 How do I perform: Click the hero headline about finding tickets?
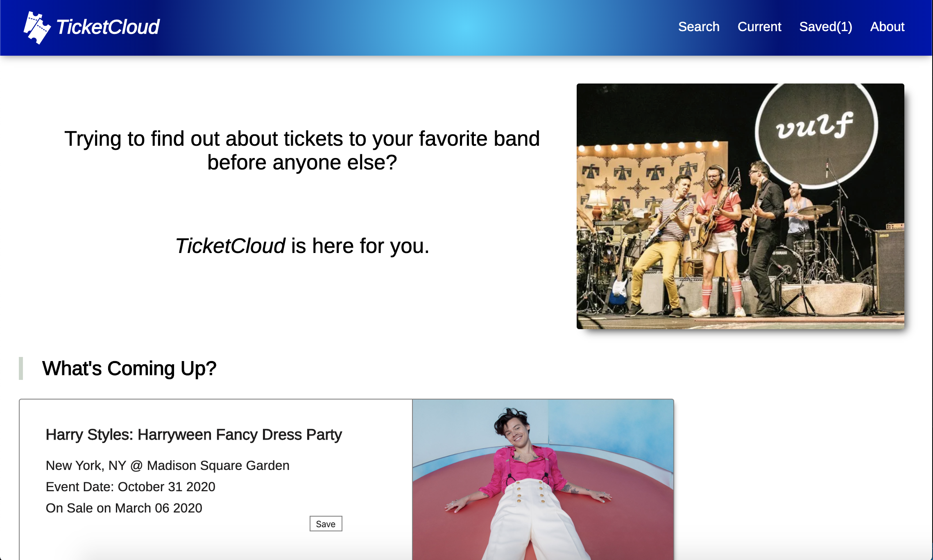pyautogui.click(x=302, y=151)
